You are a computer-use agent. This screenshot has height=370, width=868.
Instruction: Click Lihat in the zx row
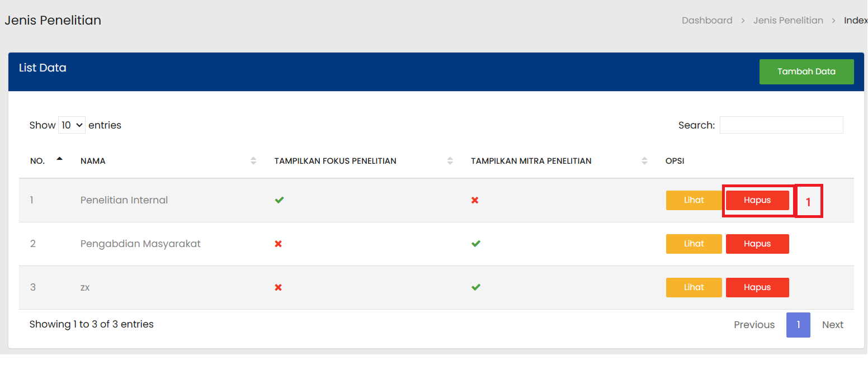click(694, 287)
